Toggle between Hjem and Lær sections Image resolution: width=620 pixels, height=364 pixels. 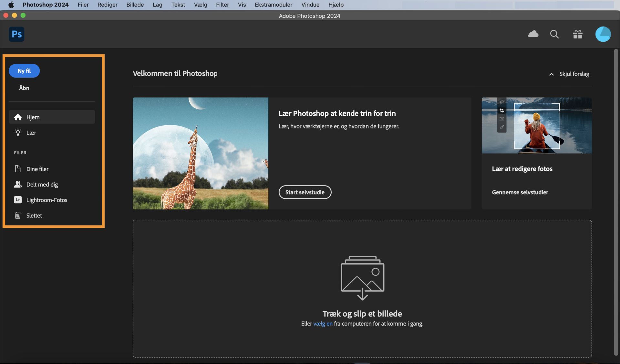[x=31, y=132]
